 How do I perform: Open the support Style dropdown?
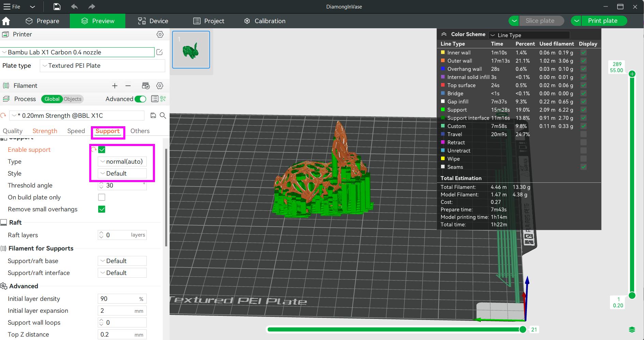click(122, 174)
